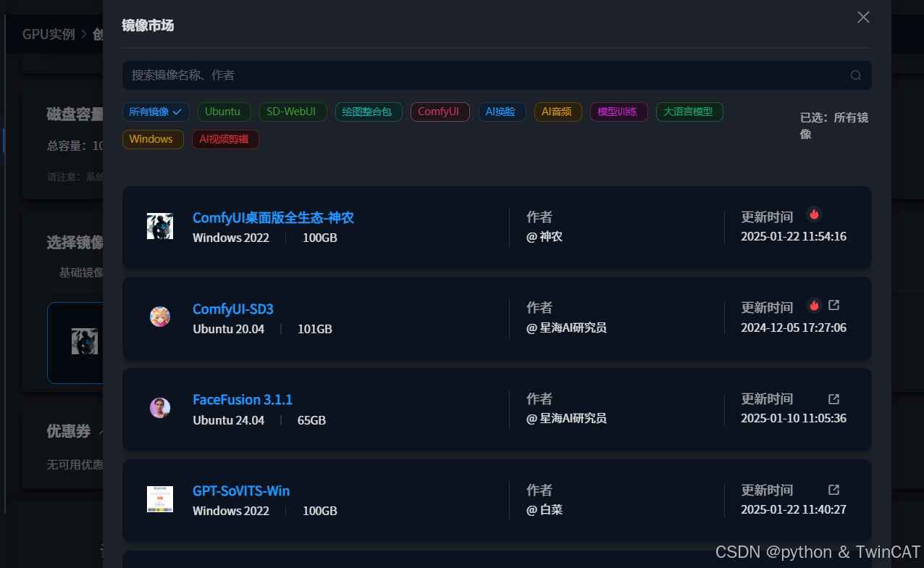
Task: Click the ComfyUI-SD3 avatar image
Action: [x=160, y=317]
